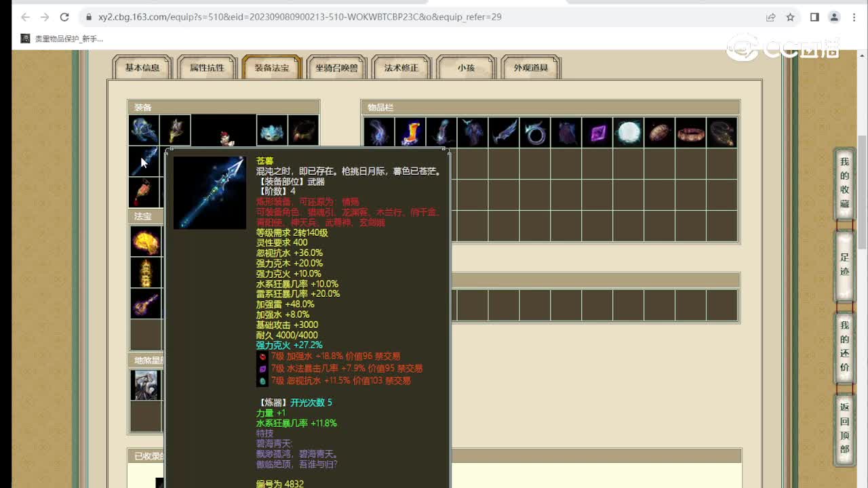Click the silver ring item in 物品栏

pos(535,133)
